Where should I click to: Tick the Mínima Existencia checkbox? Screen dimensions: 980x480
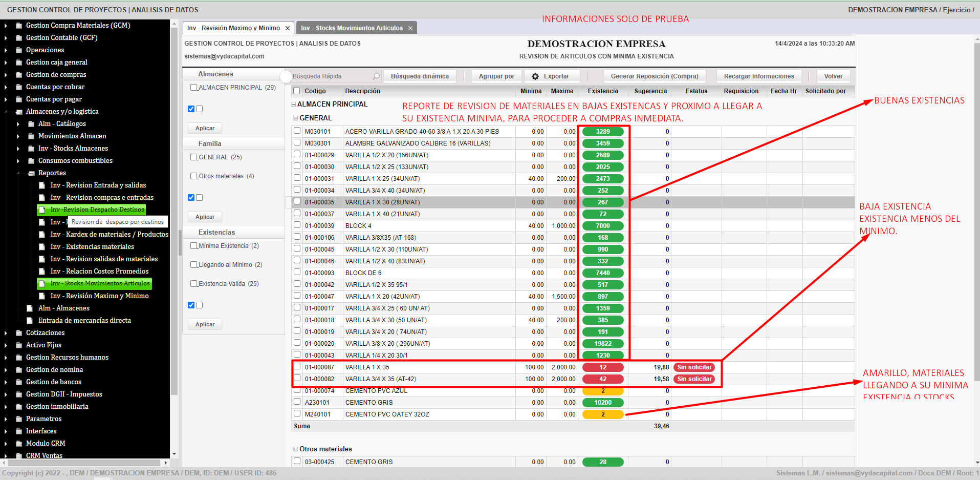[194, 246]
